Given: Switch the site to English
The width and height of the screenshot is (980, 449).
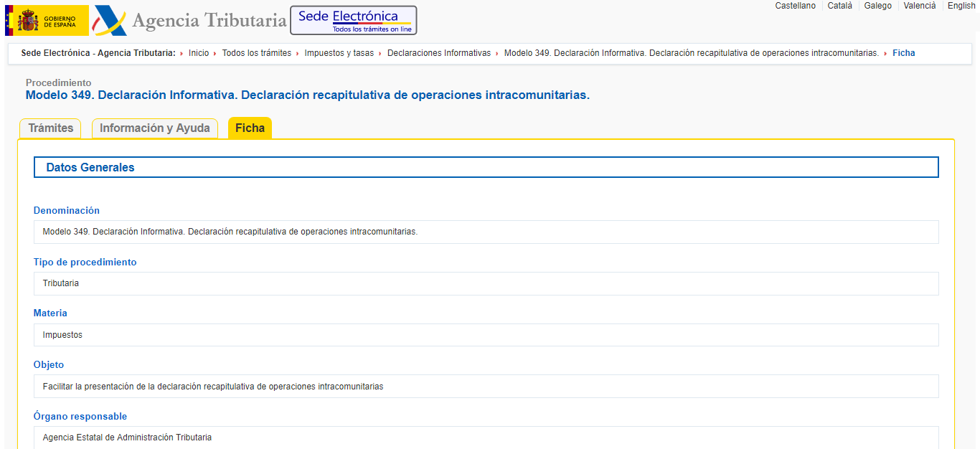Looking at the screenshot, I should [x=961, y=6].
